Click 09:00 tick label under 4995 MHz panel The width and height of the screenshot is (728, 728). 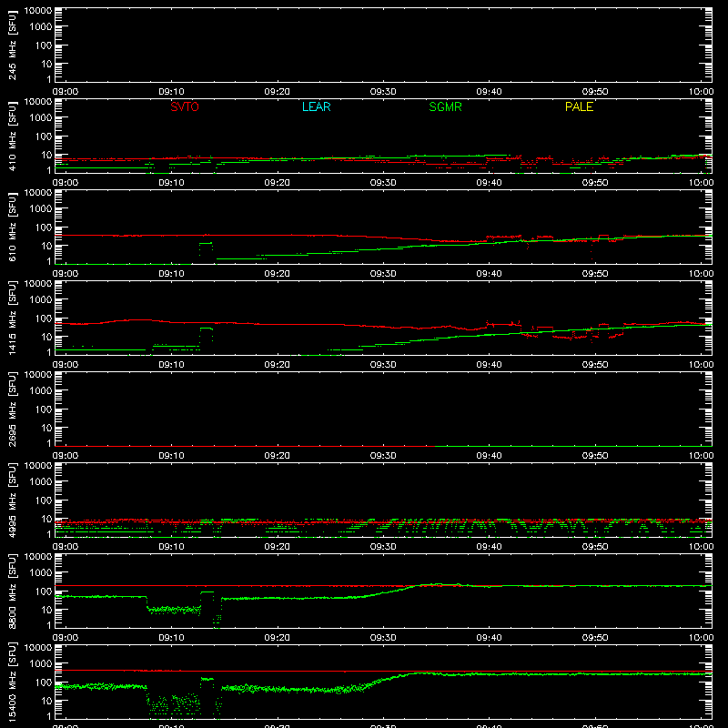point(65,547)
